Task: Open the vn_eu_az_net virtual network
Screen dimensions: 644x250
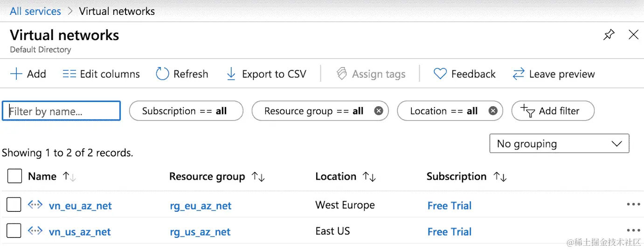Action: (x=80, y=206)
